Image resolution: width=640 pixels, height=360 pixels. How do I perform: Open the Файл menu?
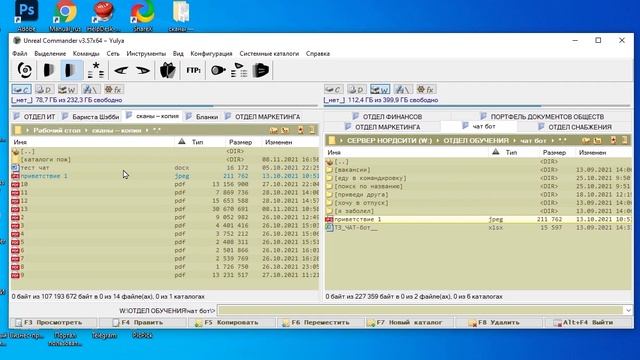tap(20, 53)
